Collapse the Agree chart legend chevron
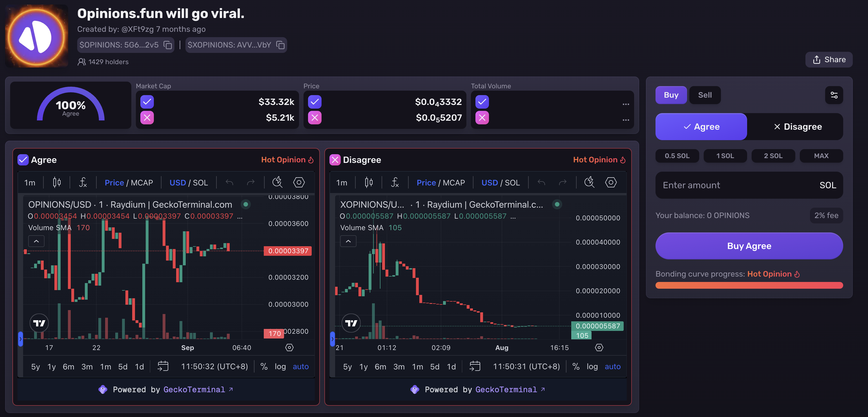The height and width of the screenshot is (417, 868). [x=36, y=241]
